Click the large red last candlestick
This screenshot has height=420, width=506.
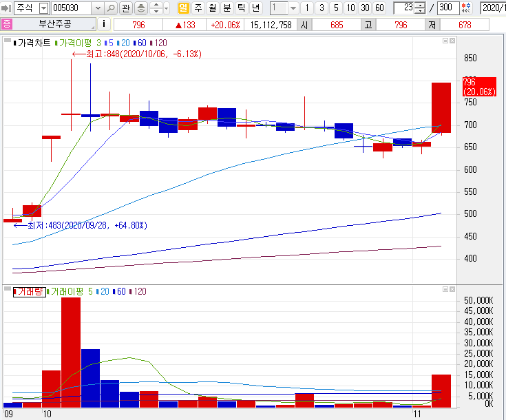[x=441, y=107]
